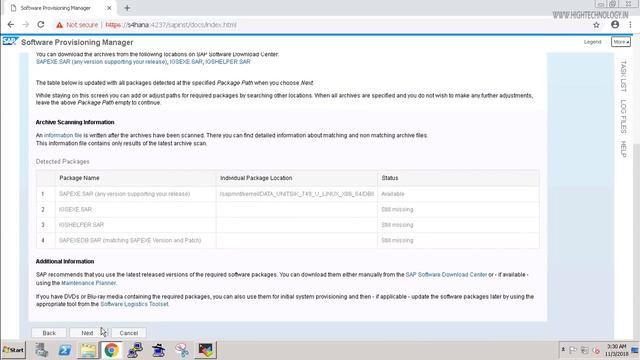Open the Legend link in the header
The height and width of the screenshot is (360, 640).
coord(592,42)
